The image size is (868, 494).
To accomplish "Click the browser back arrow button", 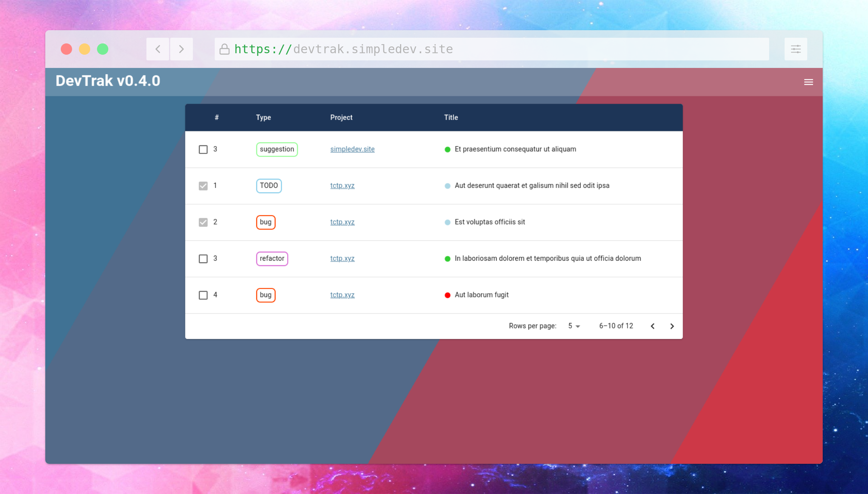I will [x=158, y=49].
